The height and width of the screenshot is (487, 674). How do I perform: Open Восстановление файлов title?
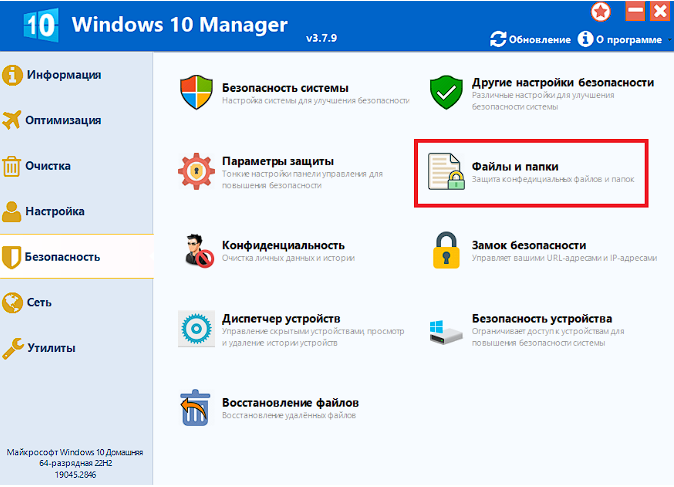tap(290, 403)
